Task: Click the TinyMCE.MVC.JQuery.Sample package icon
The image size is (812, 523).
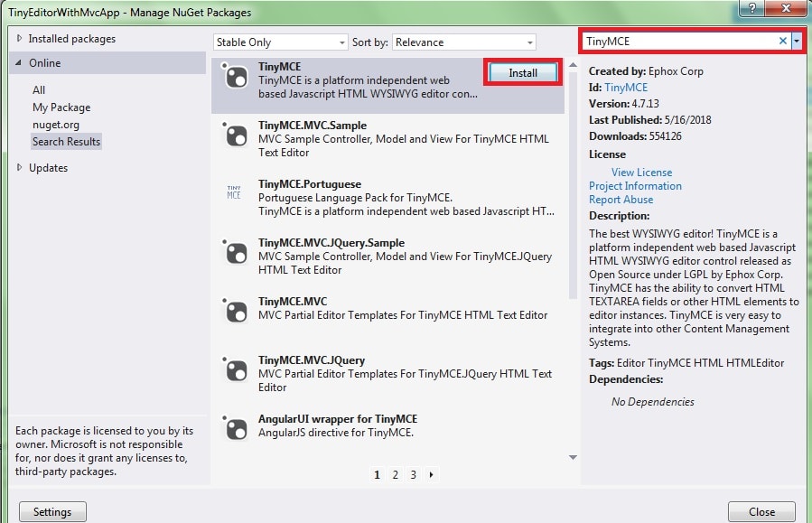Action: (235, 255)
